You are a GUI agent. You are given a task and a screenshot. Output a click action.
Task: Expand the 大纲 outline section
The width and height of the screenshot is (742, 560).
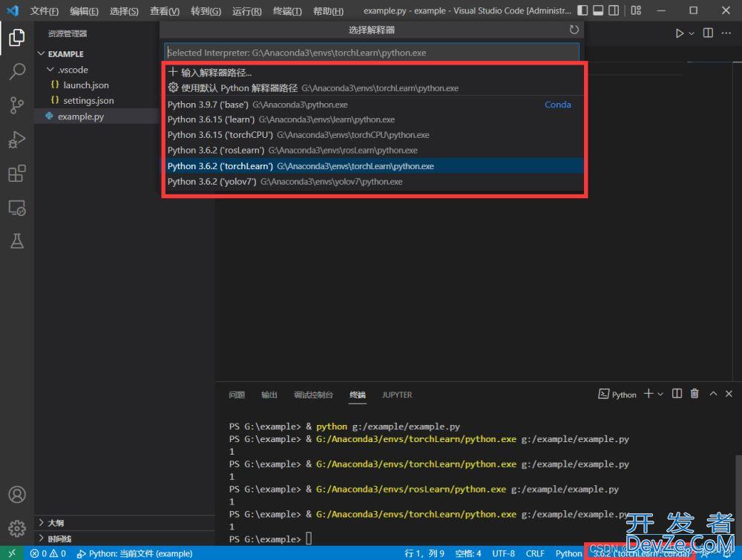point(125,523)
